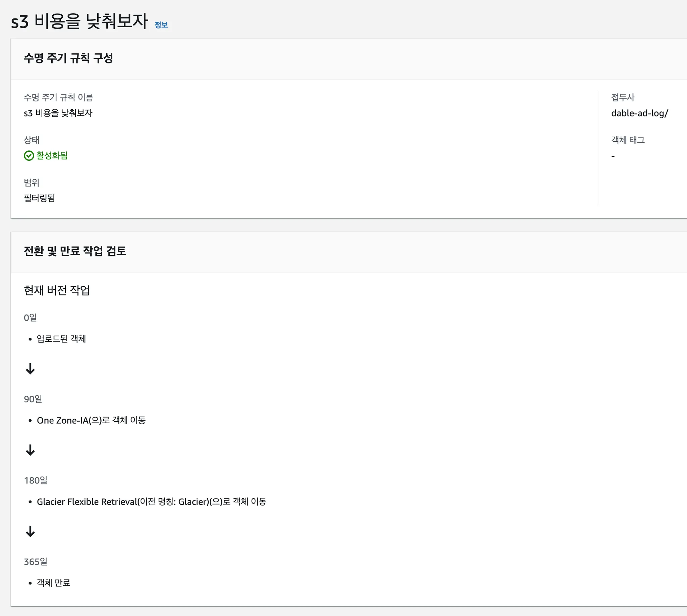Click the arrow below One Zone-IA step

(x=31, y=450)
